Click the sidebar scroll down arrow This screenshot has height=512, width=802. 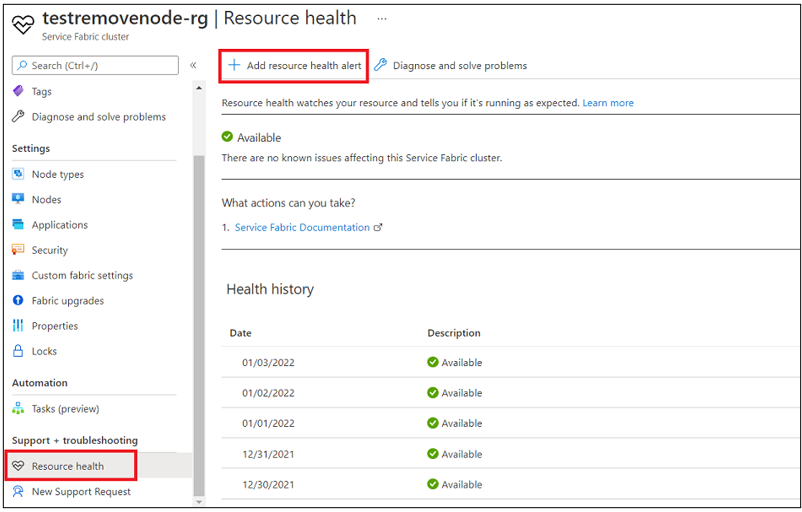(x=199, y=502)
